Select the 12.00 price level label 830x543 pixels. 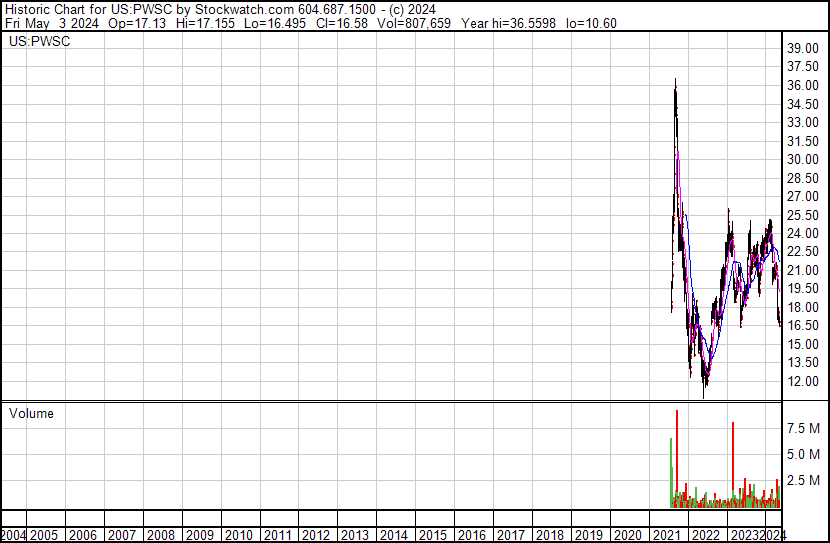point(803,381)
